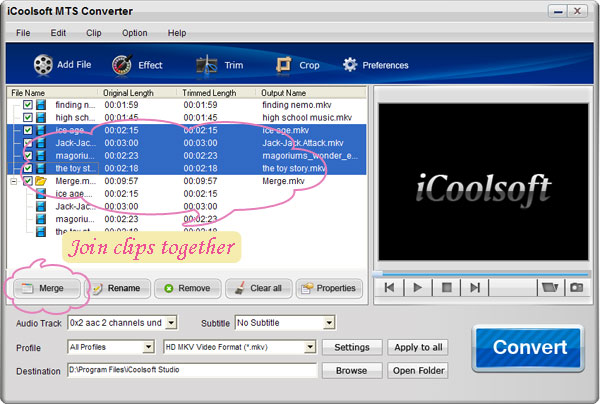The width and height of the screenshot is (600, 404).
Task: Open the Audio Track dropdown
Action: pos(171,323)
